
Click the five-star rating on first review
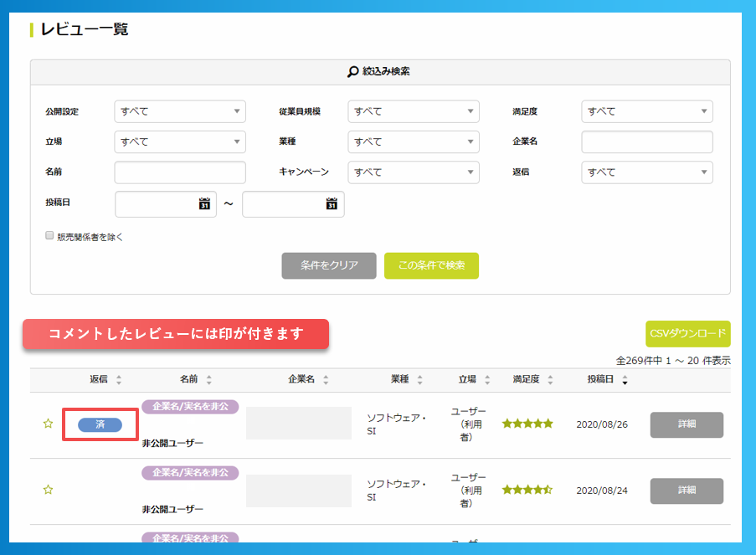527,424
